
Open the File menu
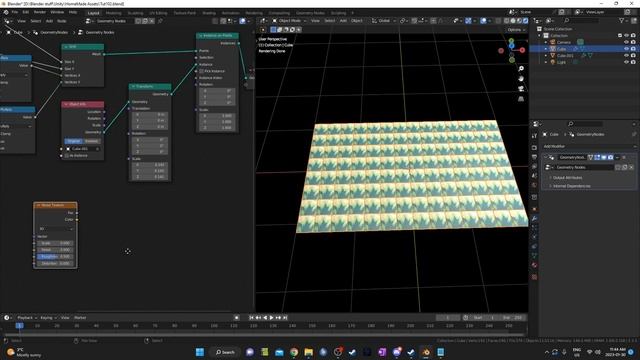15,12
